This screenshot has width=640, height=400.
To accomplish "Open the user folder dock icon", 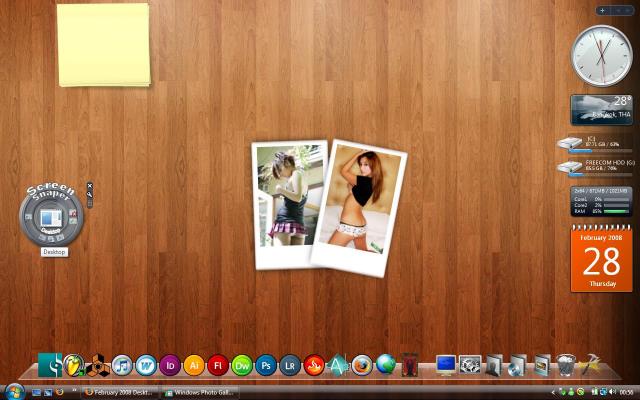I will (x=494, y=365).
